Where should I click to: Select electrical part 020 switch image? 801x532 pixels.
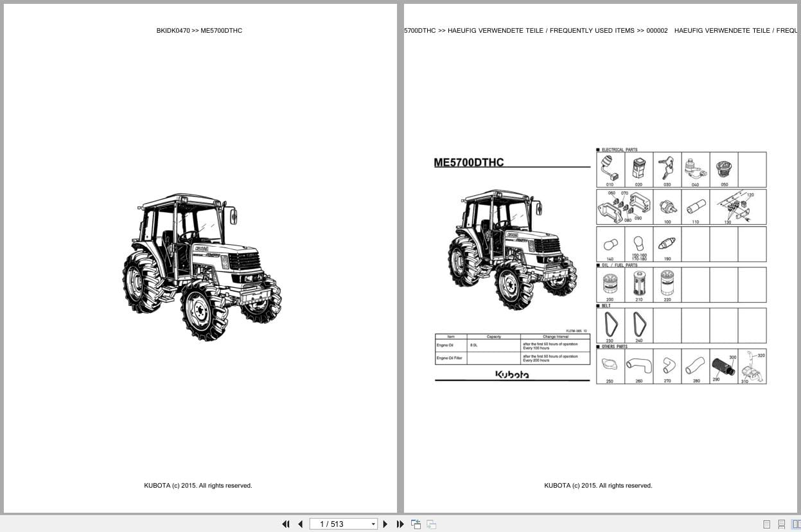pos(638,169)
